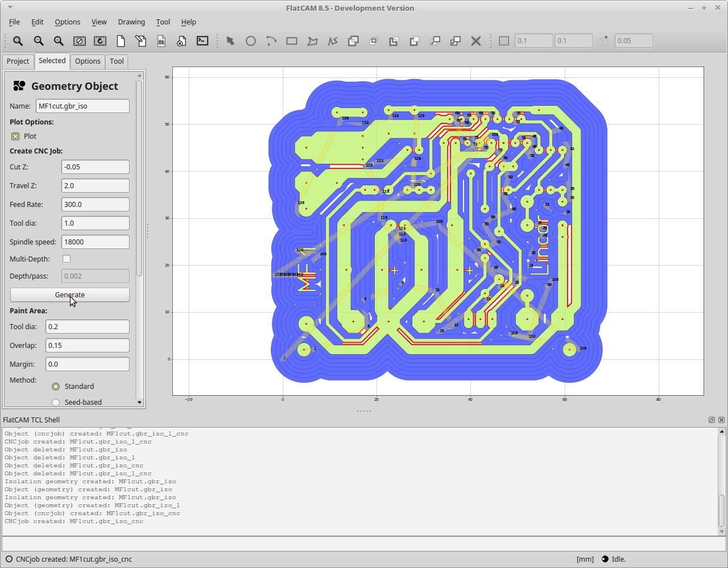Click the panel's scroll-down arrow below Seed-based

139,402
